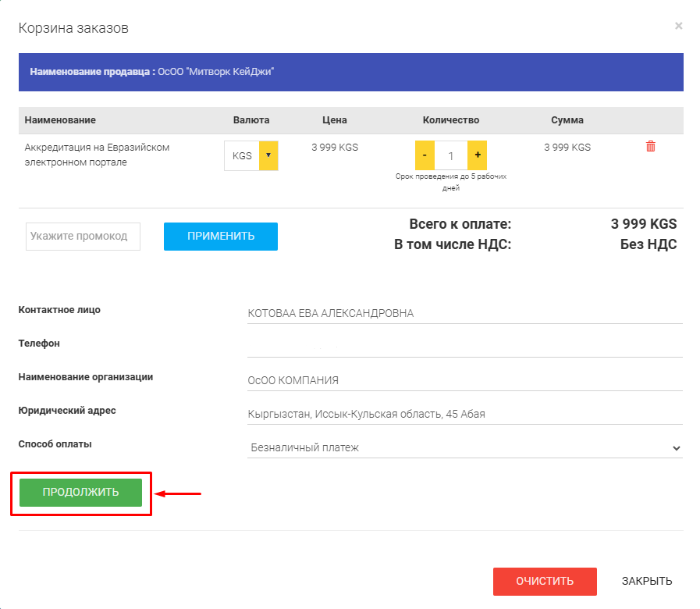Focus the Телефон input field
700x609 pixels.
click(465, 347)
